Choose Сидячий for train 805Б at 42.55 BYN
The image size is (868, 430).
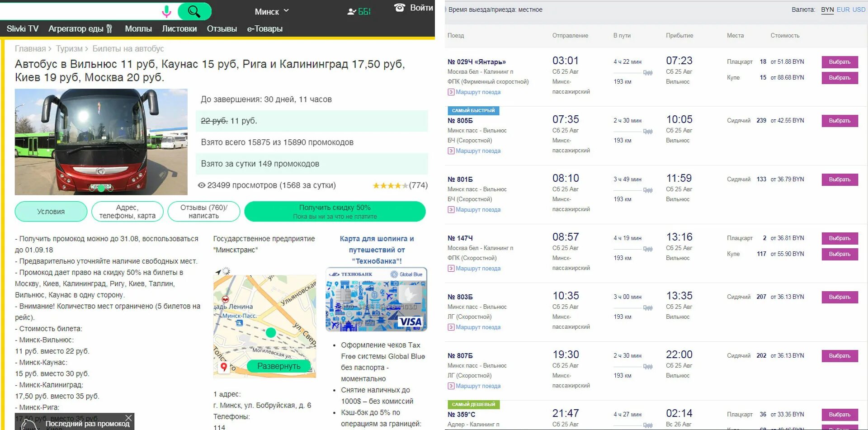840,121
